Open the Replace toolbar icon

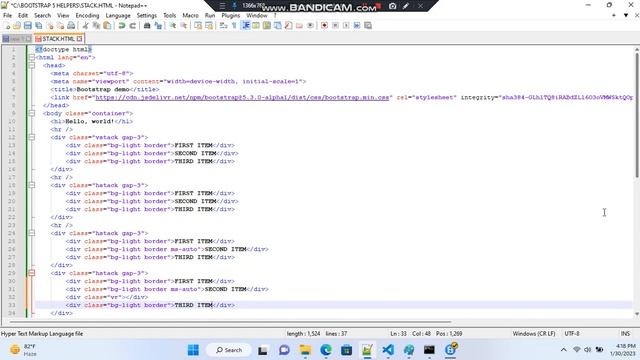[x=158, y=25]
